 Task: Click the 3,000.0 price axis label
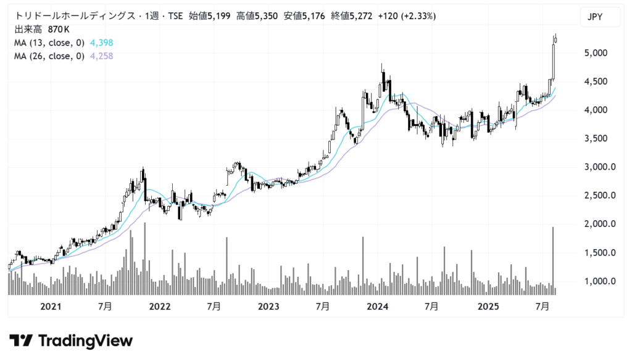click(600, 167)
